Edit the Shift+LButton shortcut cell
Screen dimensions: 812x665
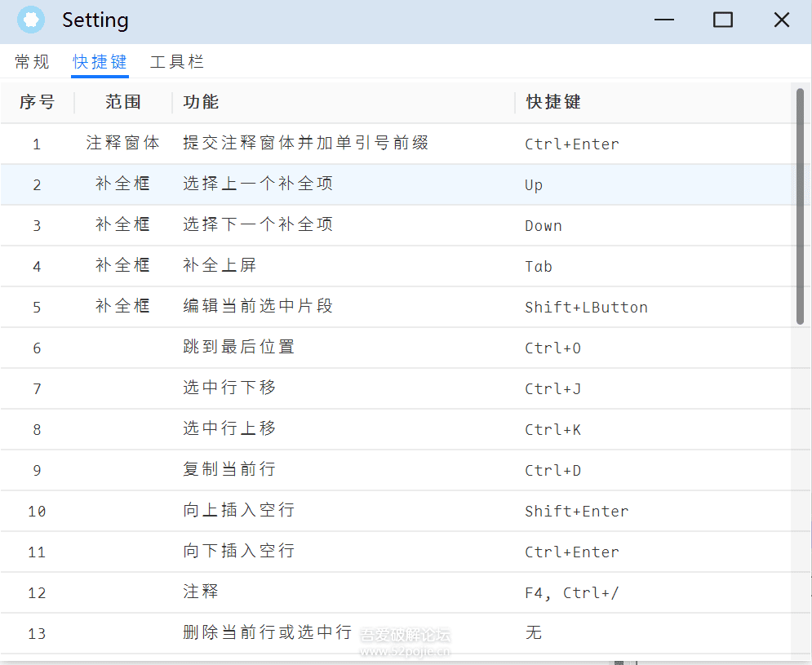[586, 308]
